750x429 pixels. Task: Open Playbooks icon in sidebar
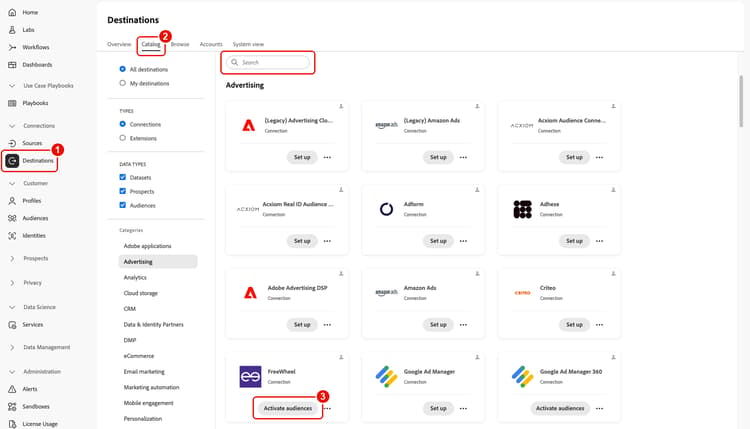pyautogui.click(x=12, y=103)
